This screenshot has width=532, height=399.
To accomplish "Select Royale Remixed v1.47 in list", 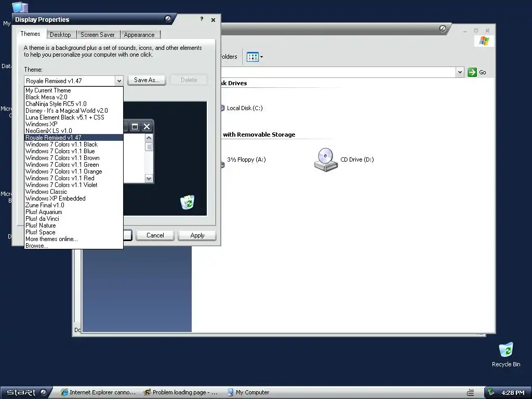I will tap(74, 137).
